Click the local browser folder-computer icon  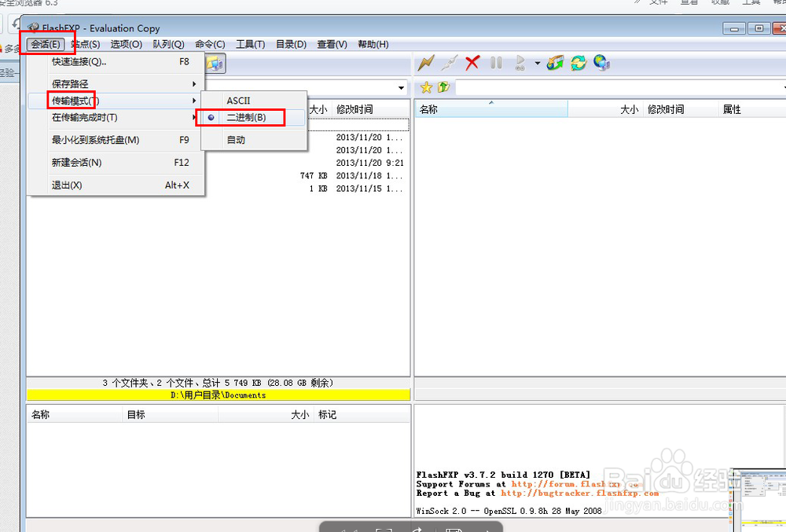click(215, 63)
